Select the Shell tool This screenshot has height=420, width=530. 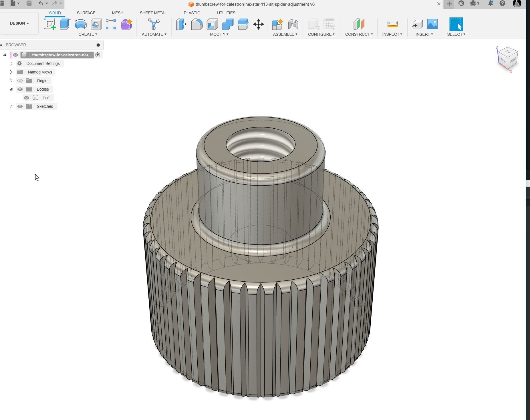pyautogui.click(x=212, y=24)
